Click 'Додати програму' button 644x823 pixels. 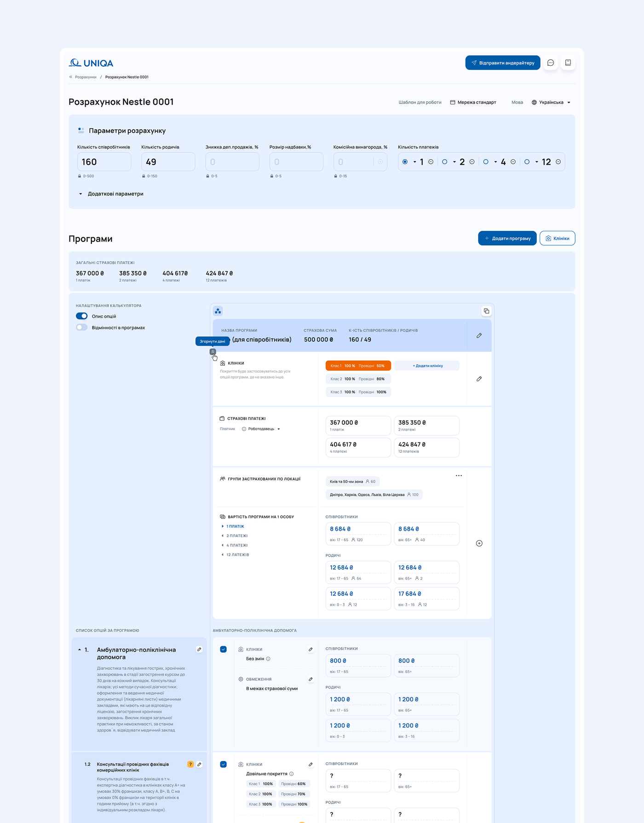click(507, 238)
